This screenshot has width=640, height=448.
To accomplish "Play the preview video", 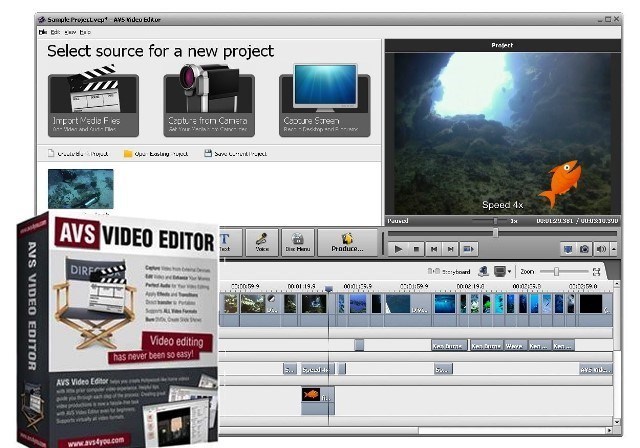I will coord(399,249).
